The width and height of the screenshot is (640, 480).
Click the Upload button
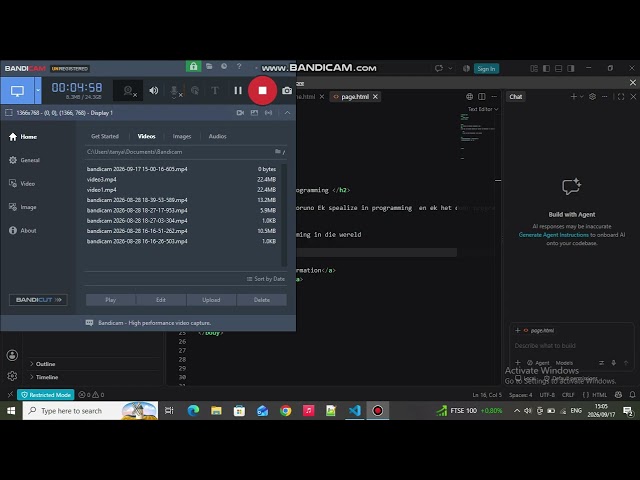pos(211,300)
